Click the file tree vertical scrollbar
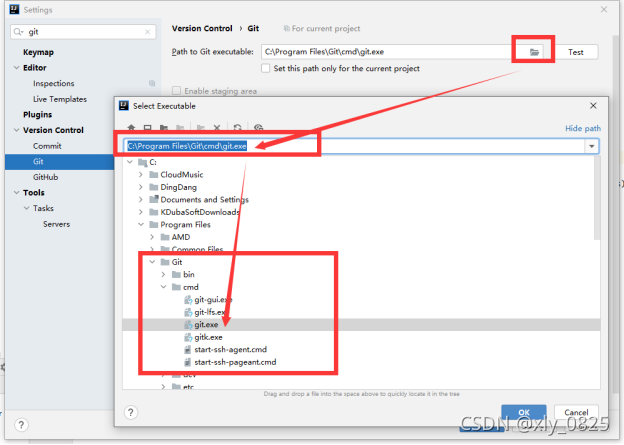Image resolution: width=624 pixels, height=445 pixels. tap(597, 198)
